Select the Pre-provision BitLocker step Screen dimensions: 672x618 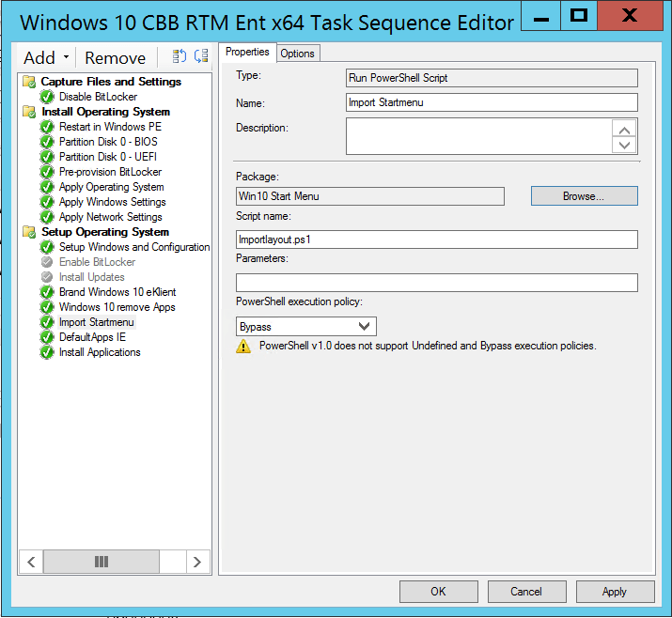111,172
